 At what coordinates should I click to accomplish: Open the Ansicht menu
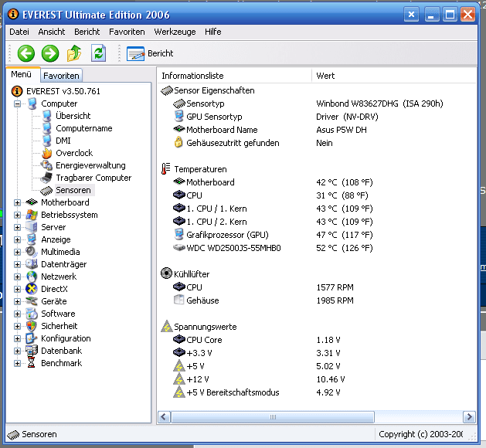click(x=52, y=32)
